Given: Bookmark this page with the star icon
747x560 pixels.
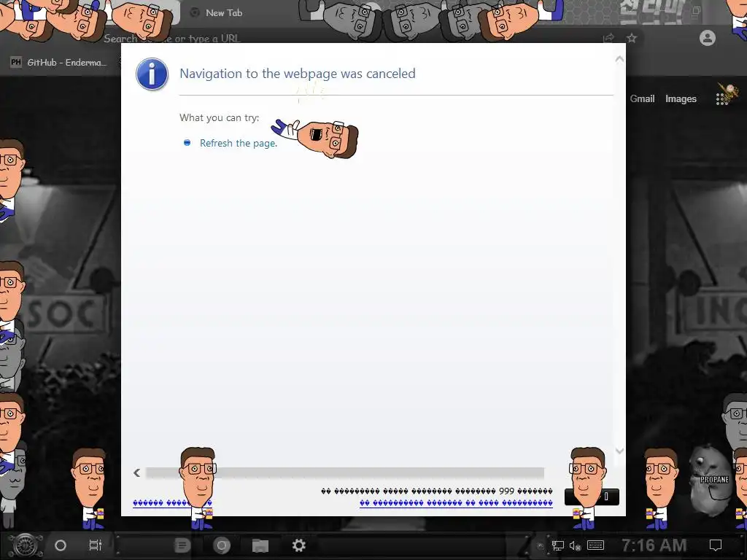Looking at the screenshot, I should 632,38.
